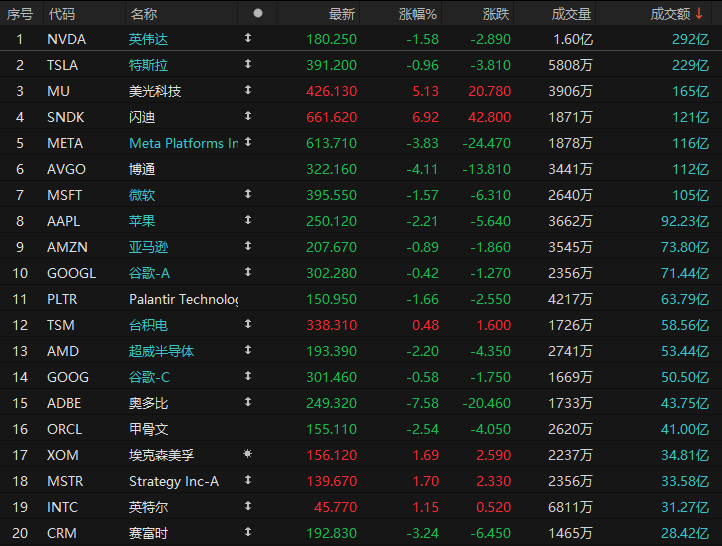Open the 特斯拉 stock name
The width and height of the screenshot is (722, 546).
148,65
